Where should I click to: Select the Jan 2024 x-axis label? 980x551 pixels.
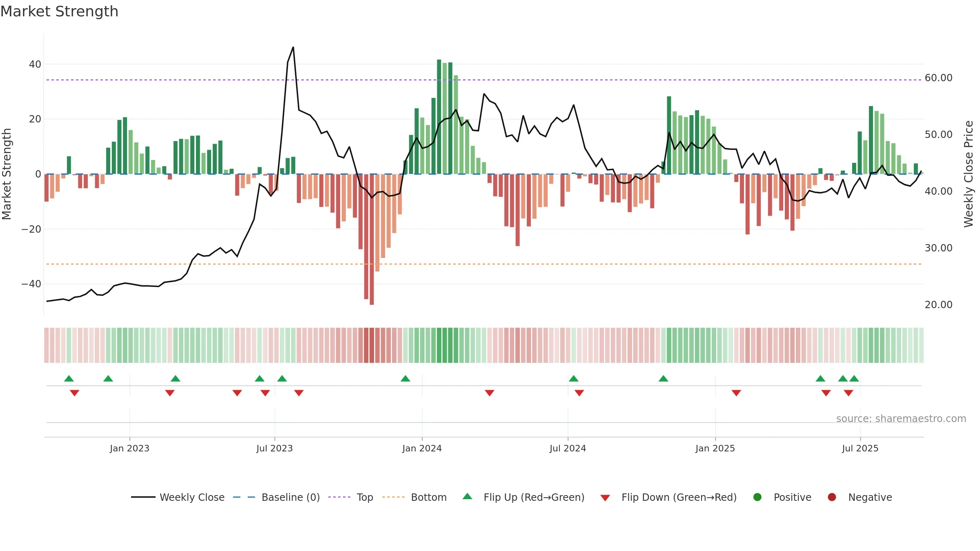pyautogui.click(x=422, y=448)
